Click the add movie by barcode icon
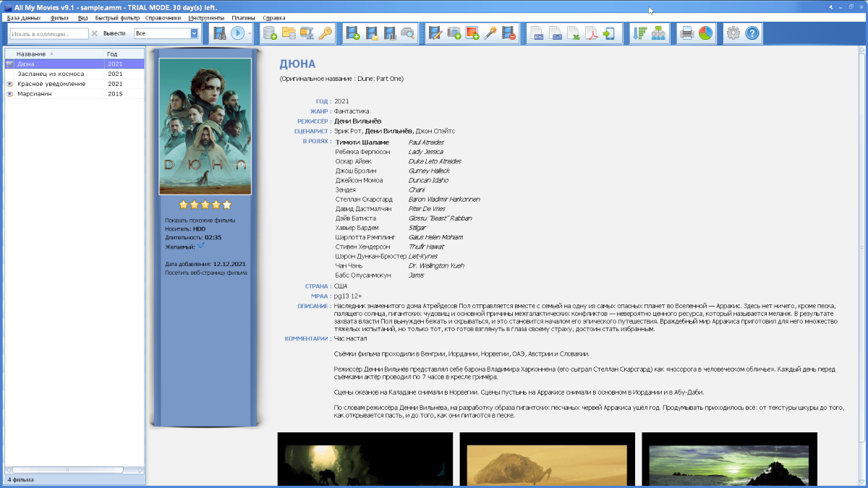 (x=390, y=33)
